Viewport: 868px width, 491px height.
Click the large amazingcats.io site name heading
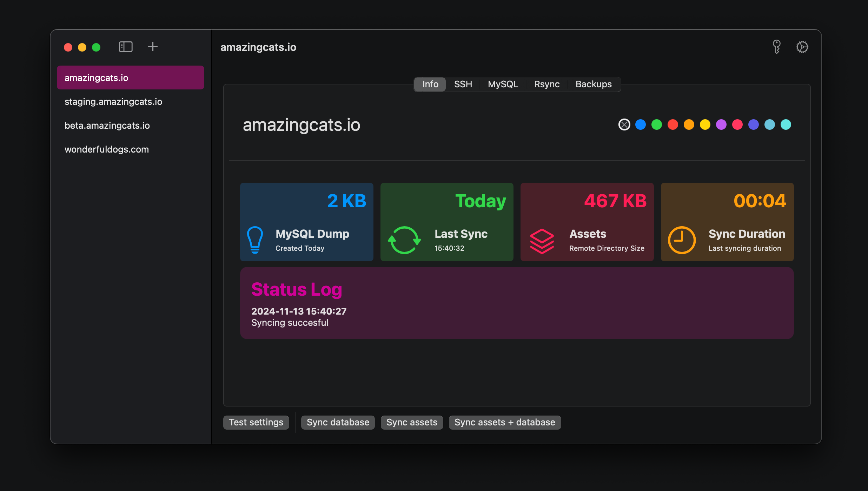click(302, 125)
